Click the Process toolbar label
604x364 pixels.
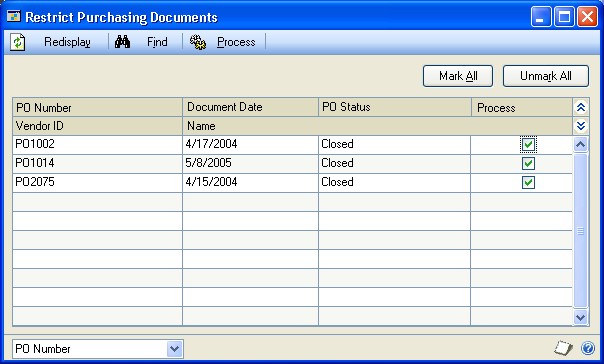pos(236,42)
